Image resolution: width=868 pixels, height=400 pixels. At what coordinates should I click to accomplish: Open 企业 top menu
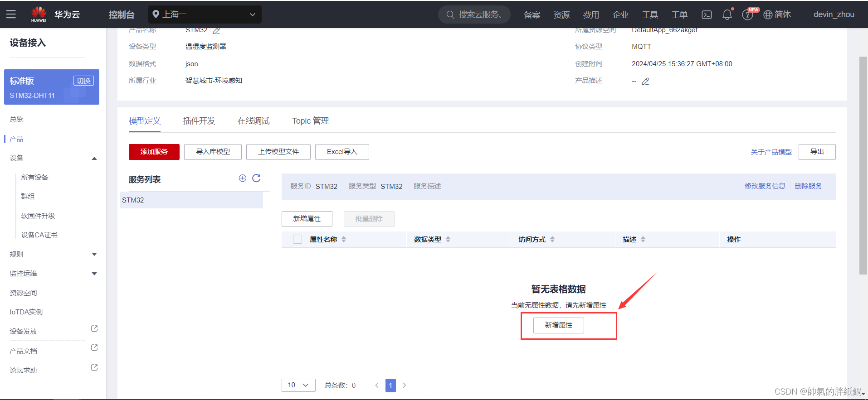coord(620,15)
